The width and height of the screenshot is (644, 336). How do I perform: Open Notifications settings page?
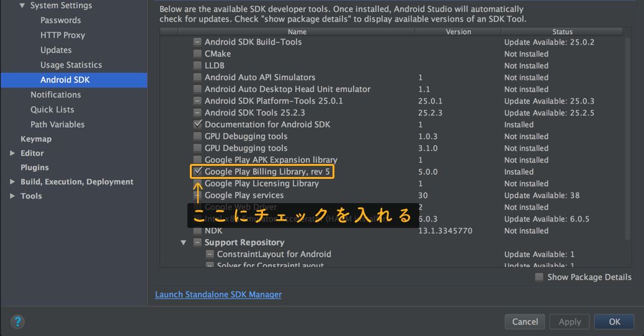click(x=55, y=94)
